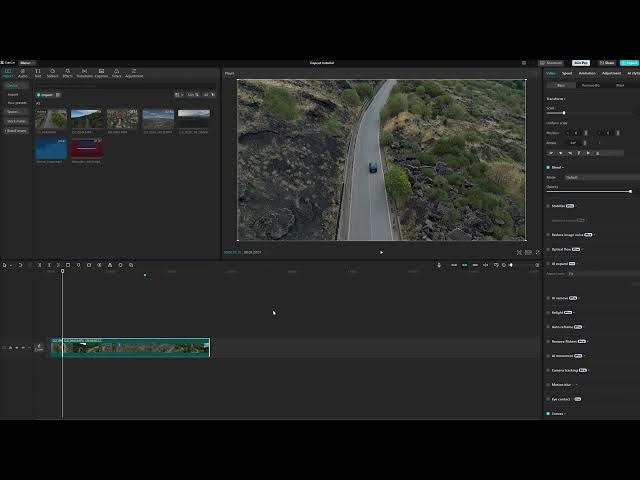Click the crop icon in timeline toolbar
This screenshot has width=640, height=480.
pos(131,265)
